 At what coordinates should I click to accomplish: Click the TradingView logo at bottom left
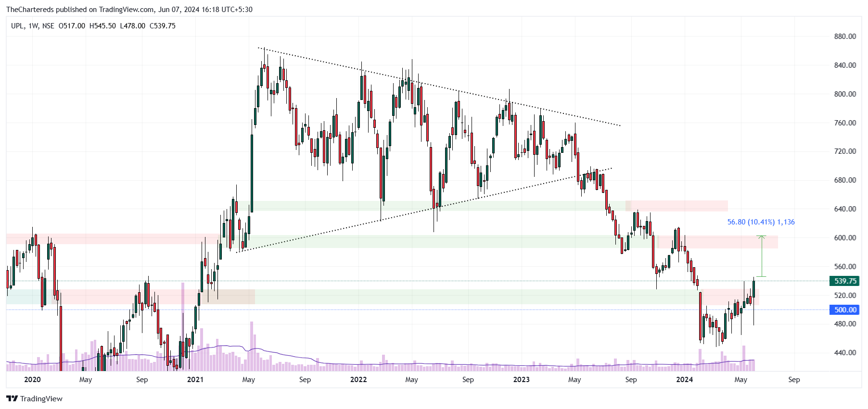coord(34,398)
